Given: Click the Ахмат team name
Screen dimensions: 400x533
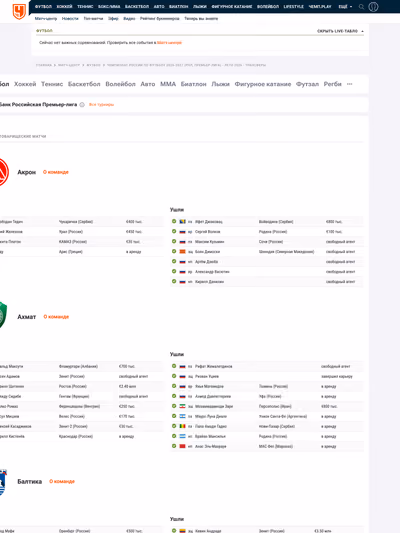Looking at the screenshot, I should pos(27,317).
